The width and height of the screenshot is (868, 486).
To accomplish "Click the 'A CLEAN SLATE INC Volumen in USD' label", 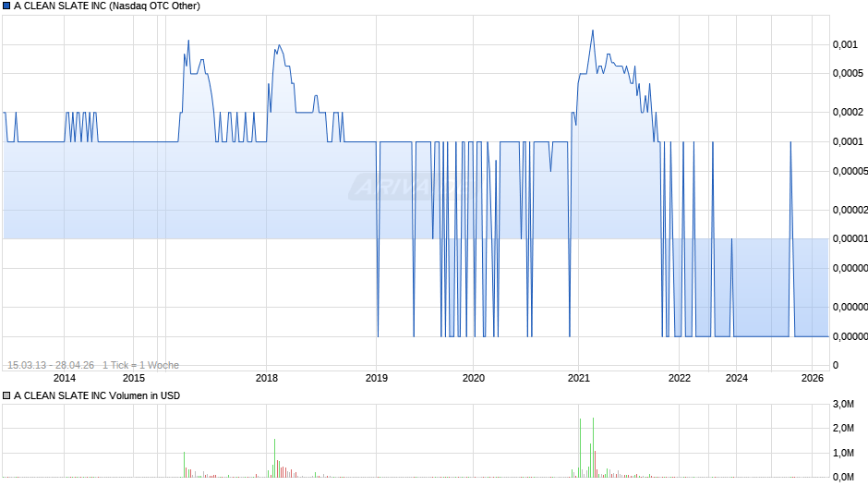I will tap(97, 395).
